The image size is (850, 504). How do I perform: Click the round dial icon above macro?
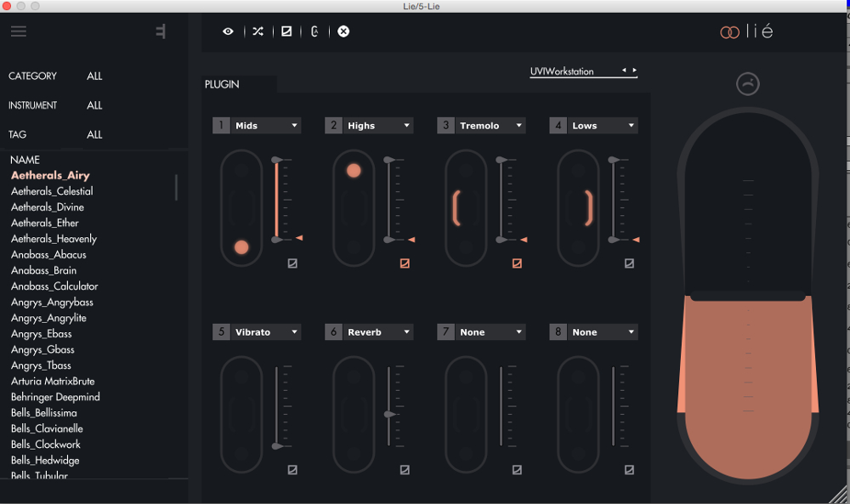coord(747,84)
